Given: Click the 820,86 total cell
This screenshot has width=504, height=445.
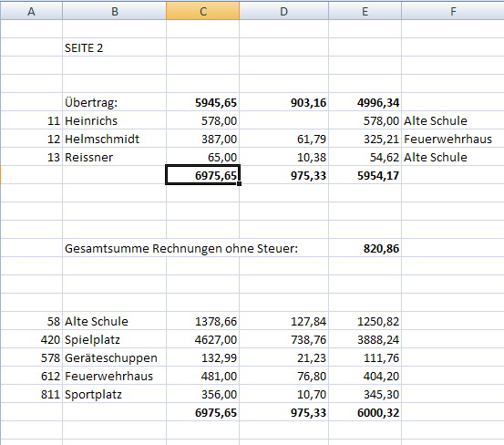Looking at the screenshot, I should click(365, 248).
